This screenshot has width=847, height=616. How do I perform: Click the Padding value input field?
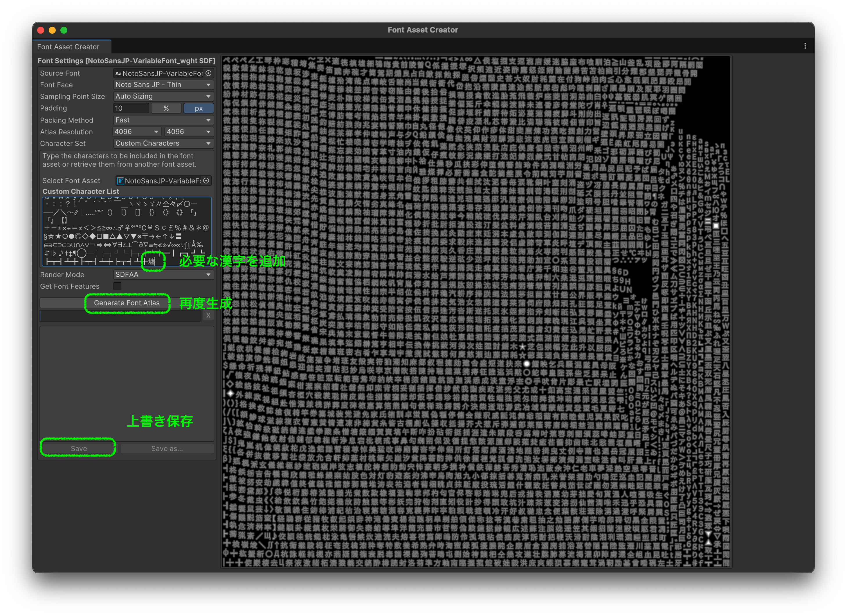point(131,108)
